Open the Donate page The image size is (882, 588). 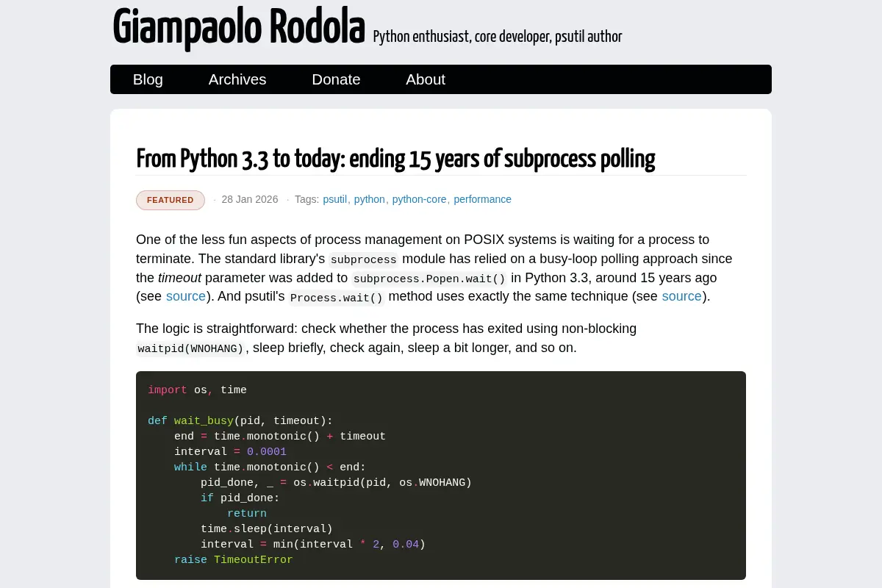[336, 79]
